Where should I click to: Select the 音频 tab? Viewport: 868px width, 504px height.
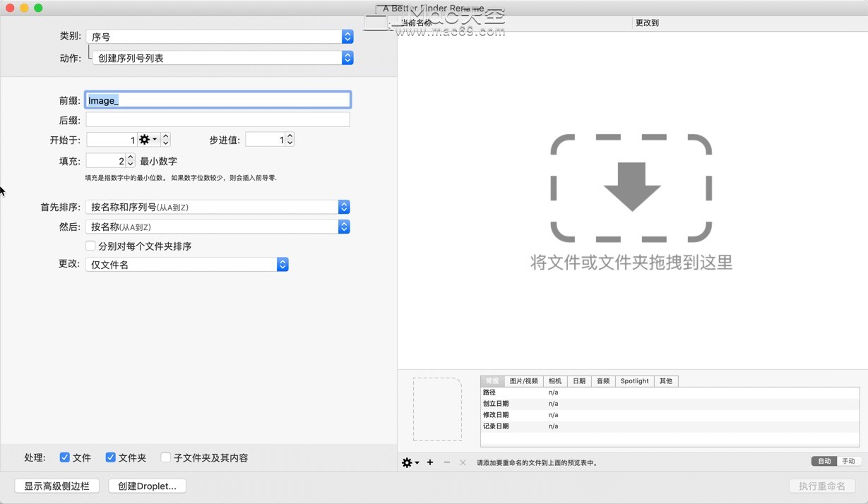603,380
